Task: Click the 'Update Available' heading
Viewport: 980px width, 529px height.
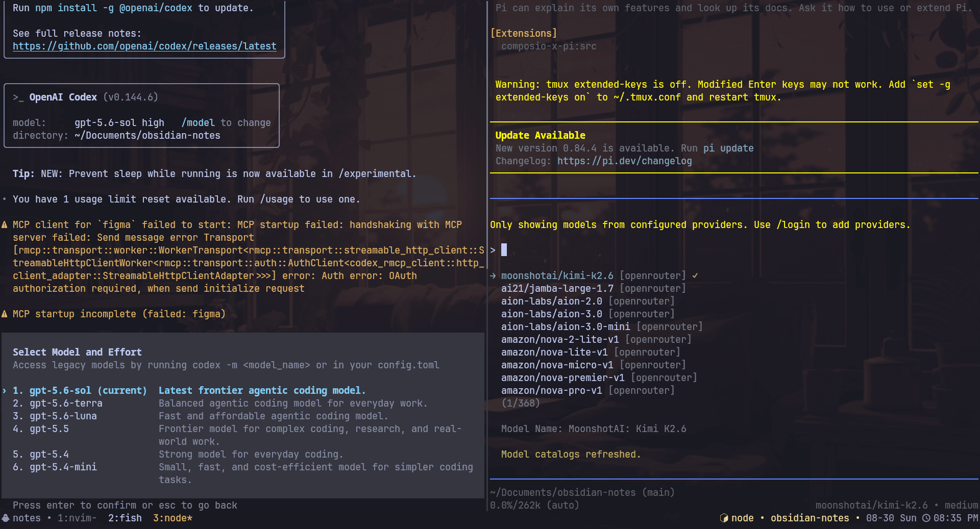Action: point(541,136)
